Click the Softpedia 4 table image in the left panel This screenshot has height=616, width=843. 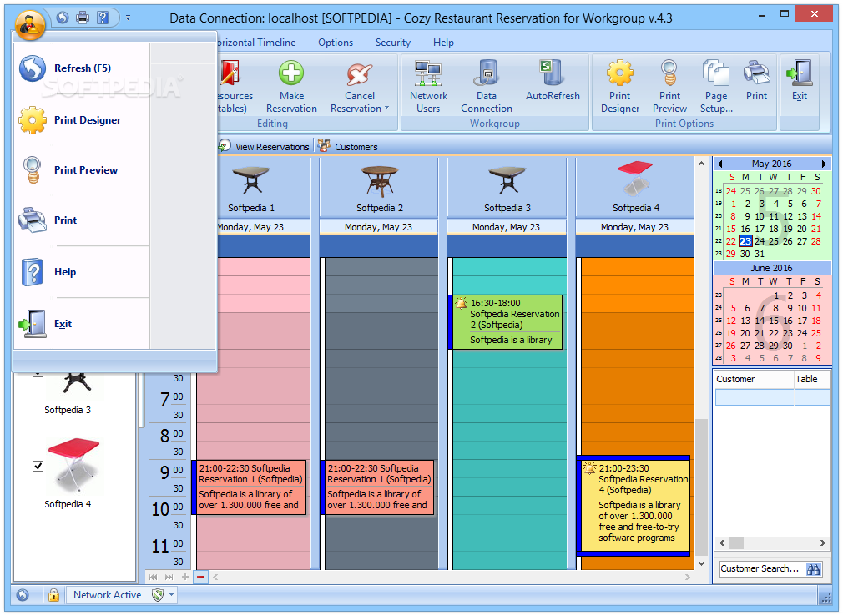(73, 466)
